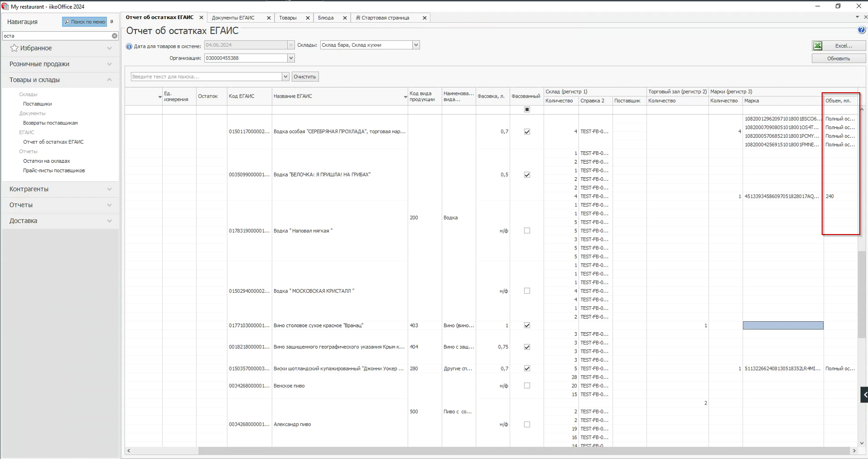
Task: Close the Стартовая страница tab
Action: (424, 18)
